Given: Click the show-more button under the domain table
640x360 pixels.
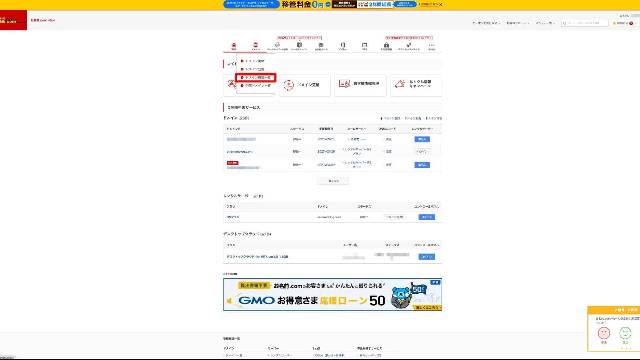Looking at the screenshot, I should click(x=333, y=181).
